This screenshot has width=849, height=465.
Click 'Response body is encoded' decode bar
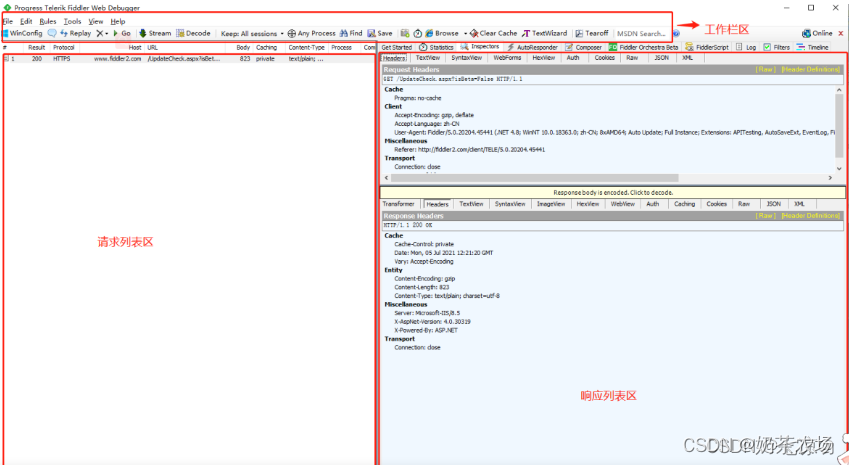(613, 192)
